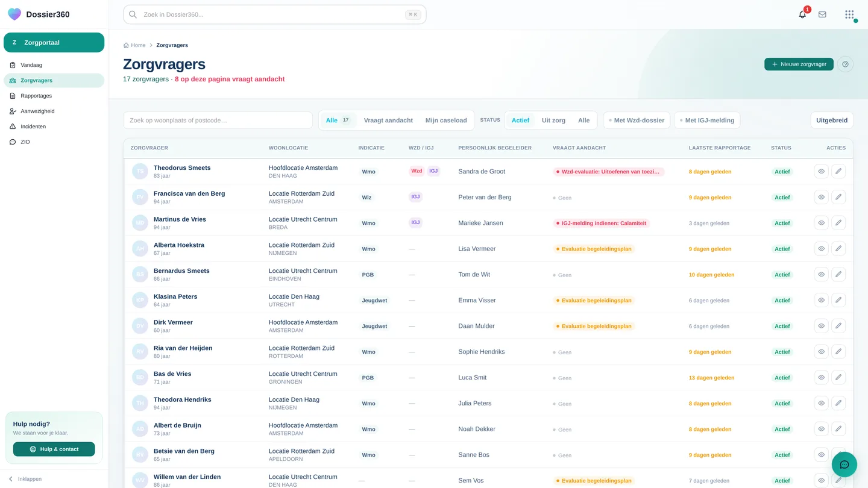
Task: Click the help question mark icon
Action: pyautogui.click(x=845, y=64)
